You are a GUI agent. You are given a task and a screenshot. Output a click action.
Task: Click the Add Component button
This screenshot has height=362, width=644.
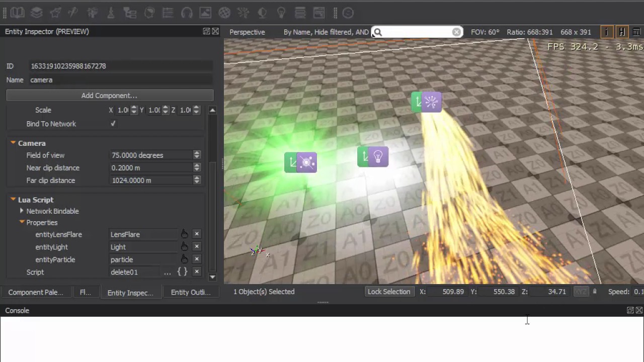110,96
